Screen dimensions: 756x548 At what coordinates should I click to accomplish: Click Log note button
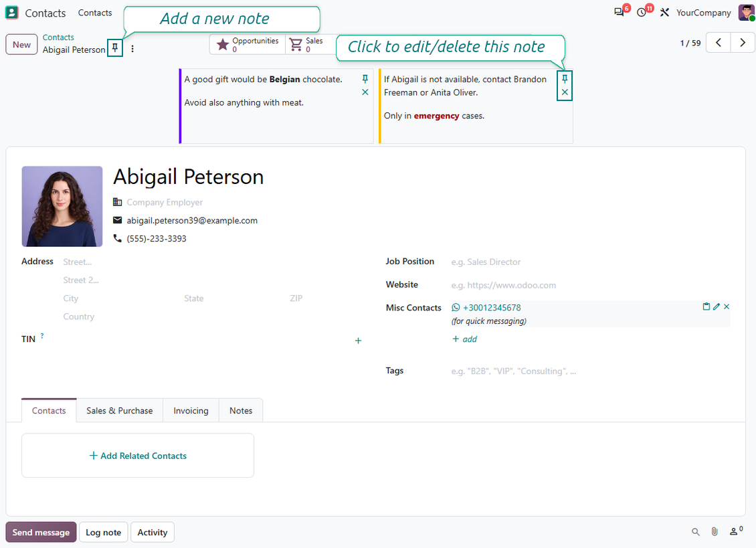(x=103, y=532)
